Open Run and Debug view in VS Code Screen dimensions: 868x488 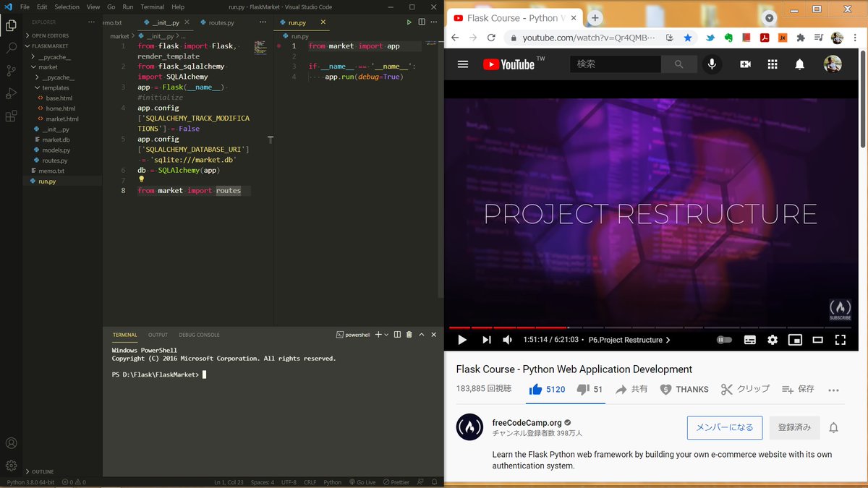(11, 93)
